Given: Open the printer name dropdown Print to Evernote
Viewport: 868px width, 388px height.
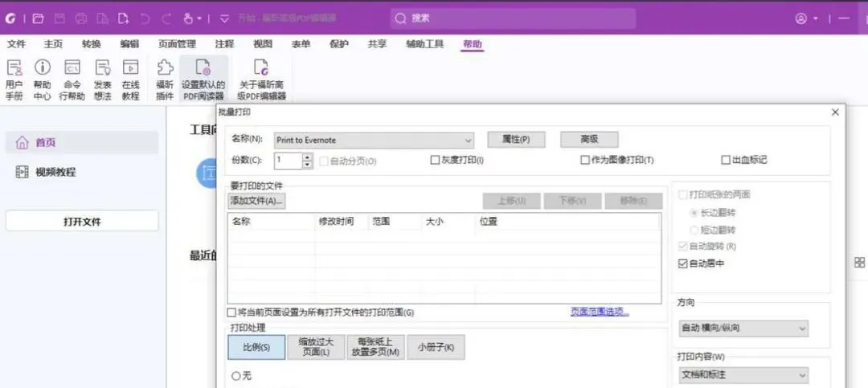Looking at the screenshot, I should [x=375, y=140].
